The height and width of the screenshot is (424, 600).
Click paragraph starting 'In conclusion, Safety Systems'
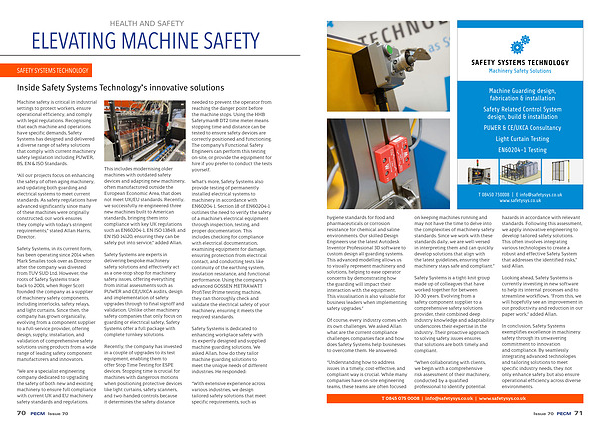[542, 356]
